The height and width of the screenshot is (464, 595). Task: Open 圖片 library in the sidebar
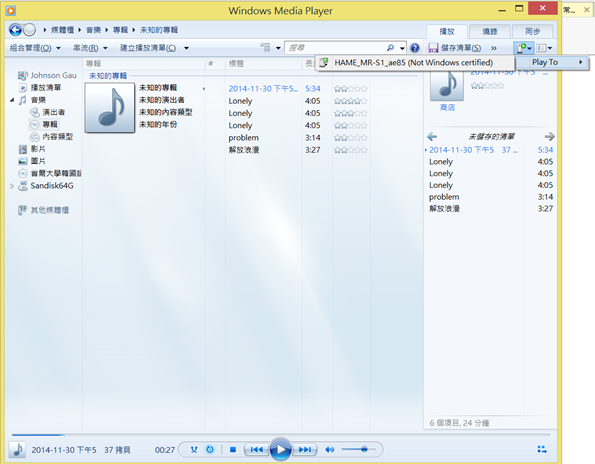32,161
